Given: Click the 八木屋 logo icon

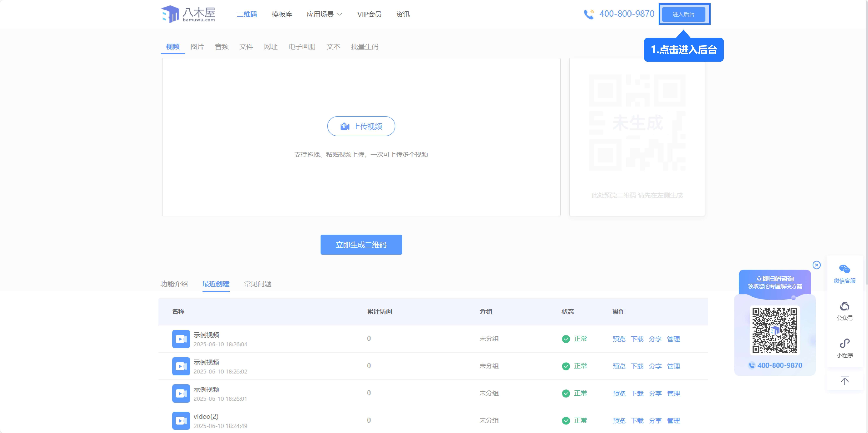Looking at the screenshot, I should click(170, 14).
